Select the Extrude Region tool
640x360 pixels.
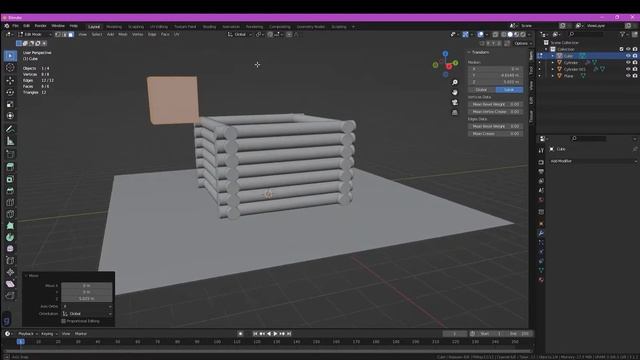(x=10, y=167)
